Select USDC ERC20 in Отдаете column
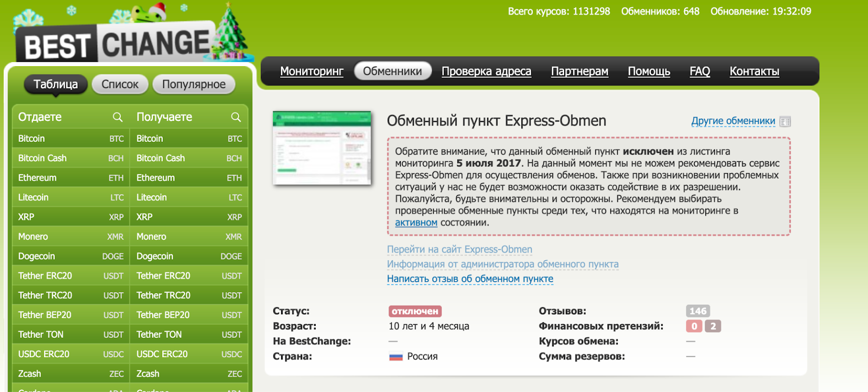The height and width of the screenshot is (392, 868). pos(71,353)
